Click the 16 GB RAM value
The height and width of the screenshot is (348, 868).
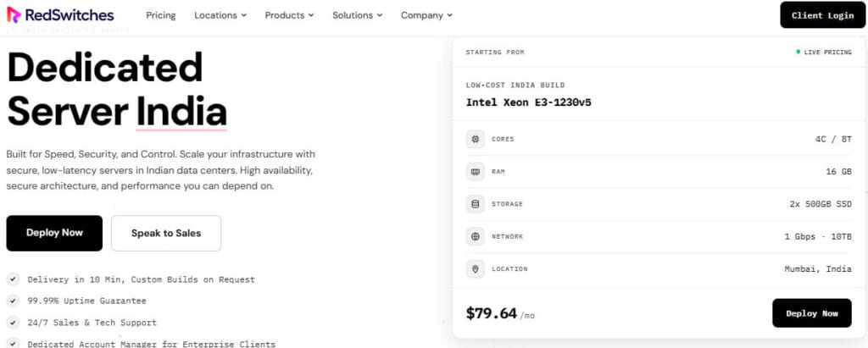point(838,172)
